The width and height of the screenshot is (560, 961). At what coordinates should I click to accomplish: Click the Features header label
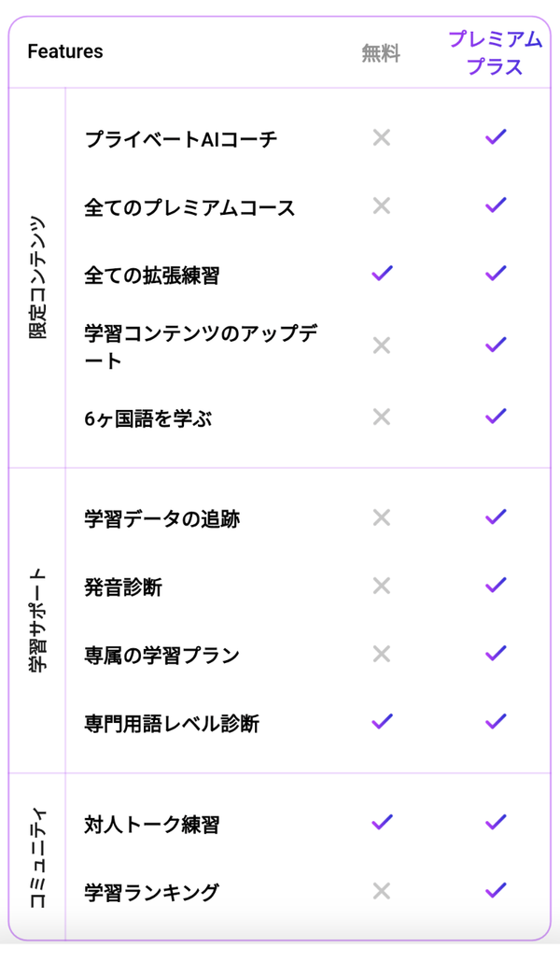click(65, 51)
